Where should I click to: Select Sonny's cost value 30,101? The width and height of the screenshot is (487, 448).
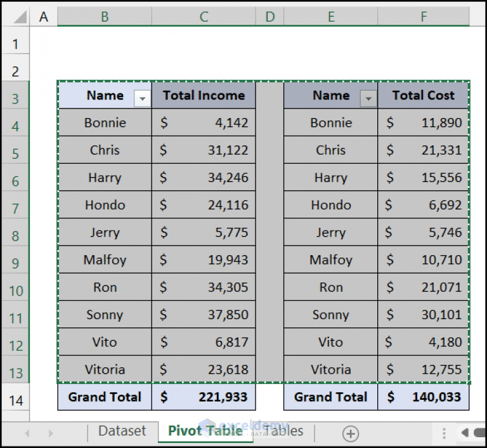(x=424, y=315)
